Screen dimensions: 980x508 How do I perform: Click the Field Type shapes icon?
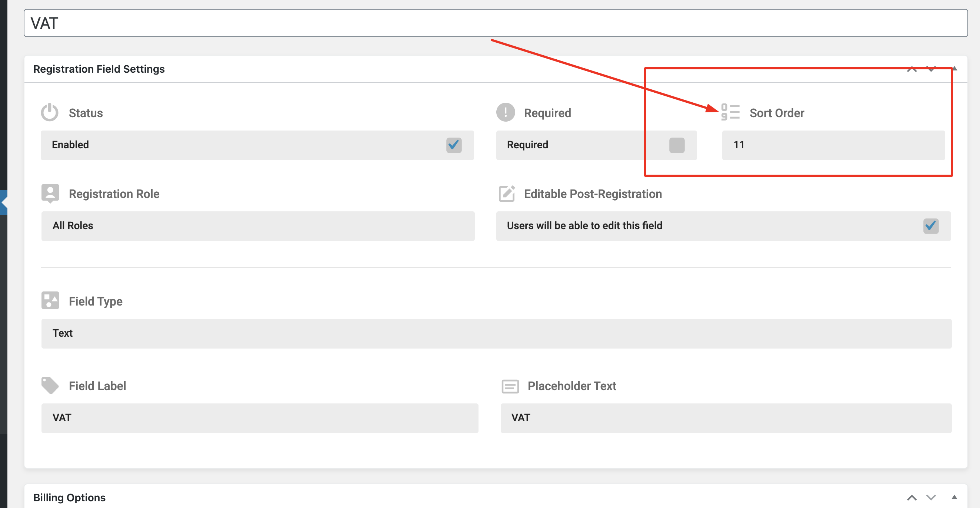[x=50, y=301]
